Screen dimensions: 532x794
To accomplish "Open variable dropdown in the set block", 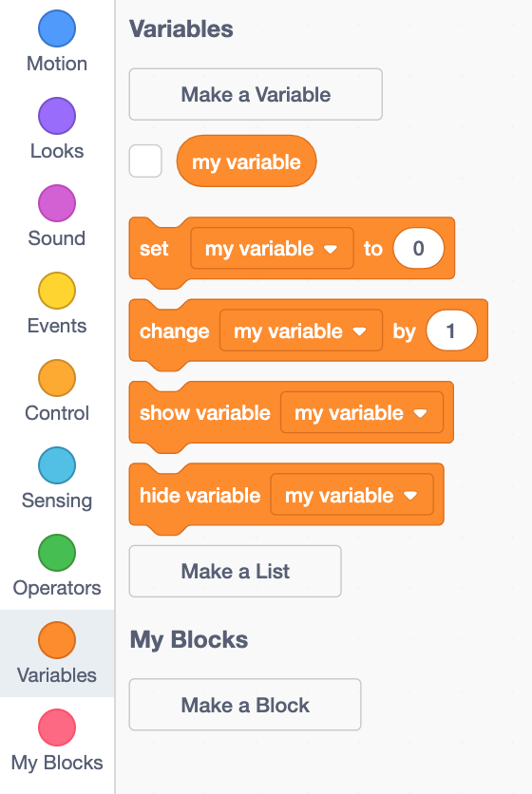I will pyautogui.click(x=272, y=248).
